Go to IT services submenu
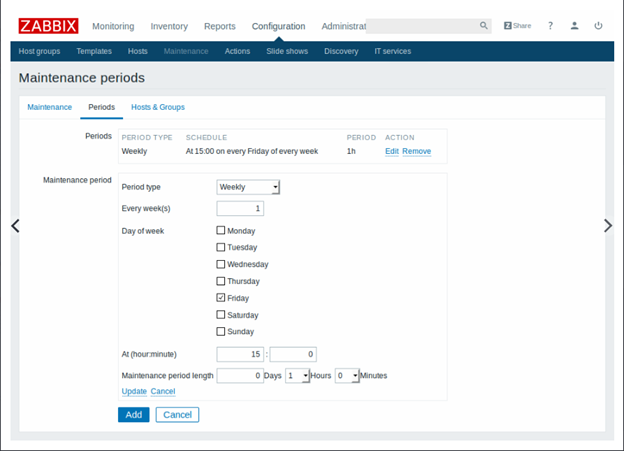Image resolution: width=624 pixels, height=451 pixels. [392, 51]
